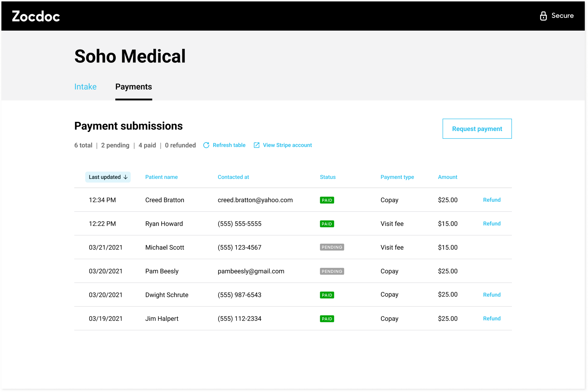Click the Refresh table link
The height and width of the screenshot is (392, 588).
[x=229, y=145]
